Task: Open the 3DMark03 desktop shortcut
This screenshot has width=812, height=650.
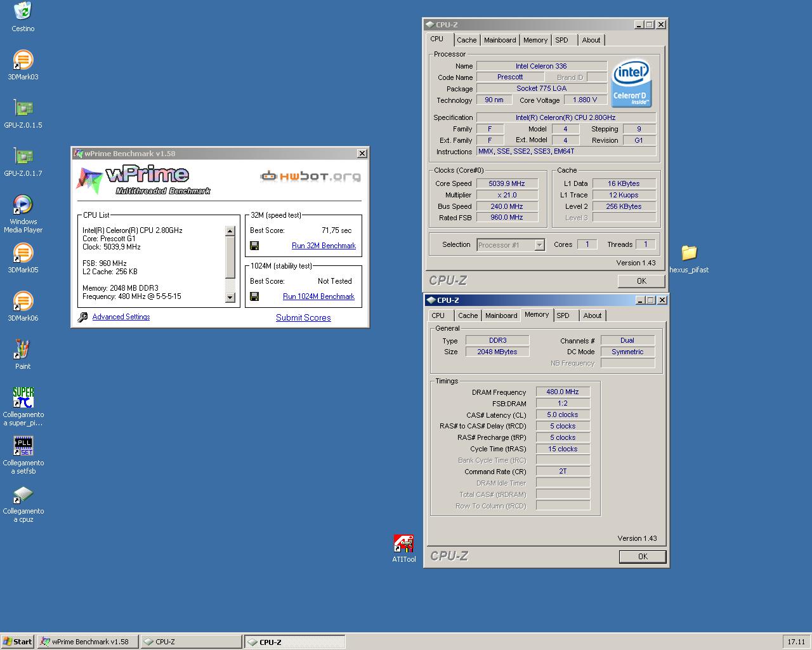Action: coord(23,60)
